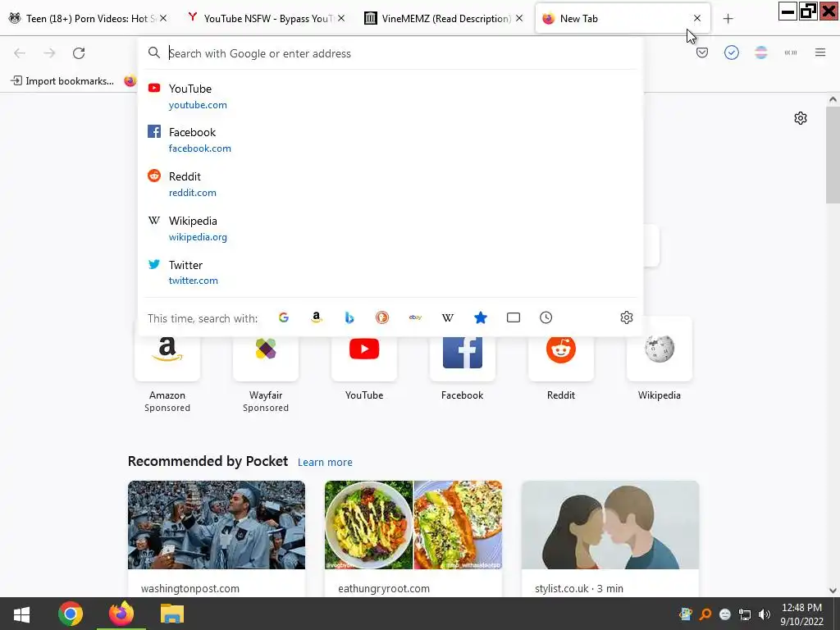Click the orange magnifier tray icon
Screen dimensions: 840x630
(705, 614)
